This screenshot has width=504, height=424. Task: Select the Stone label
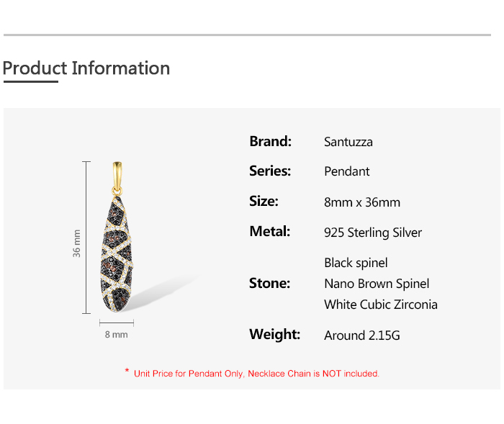coord(269,283)
